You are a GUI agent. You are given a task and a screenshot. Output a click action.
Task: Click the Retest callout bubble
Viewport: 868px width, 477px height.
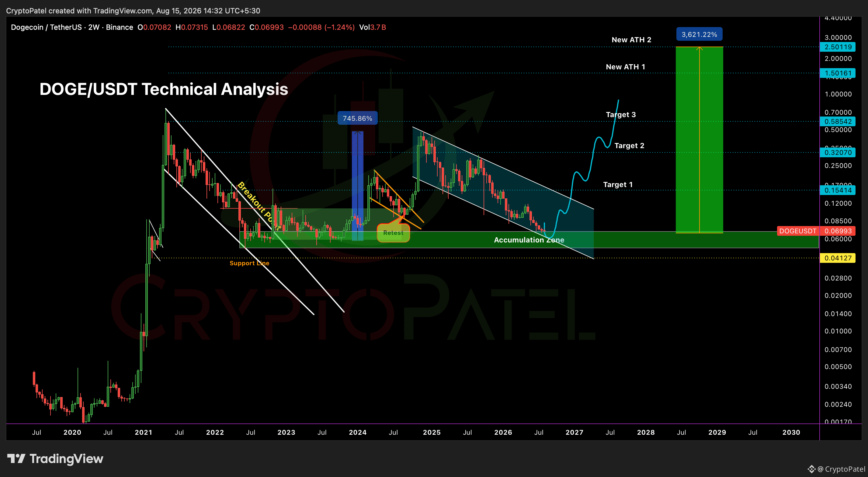393,233
